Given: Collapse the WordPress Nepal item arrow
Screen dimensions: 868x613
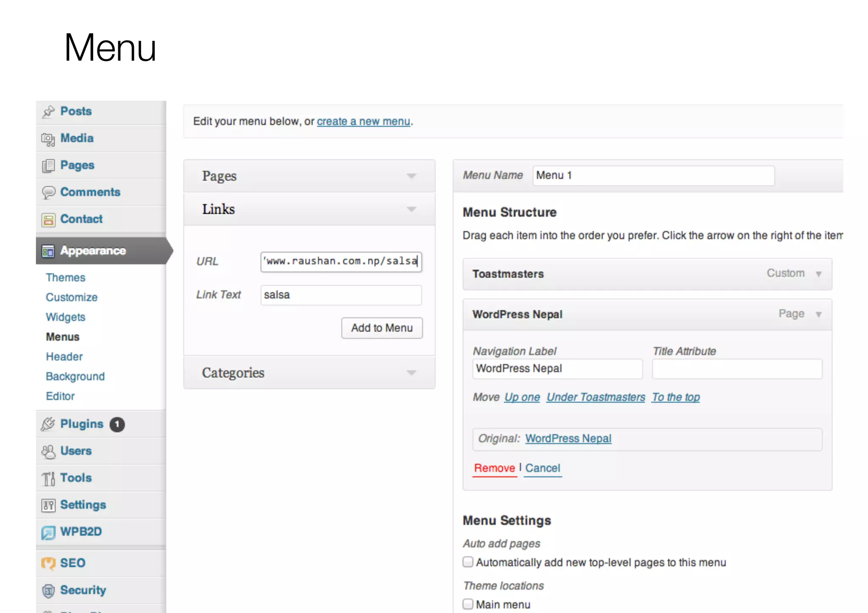Looking at the screenshot, I should click(818, 314).
